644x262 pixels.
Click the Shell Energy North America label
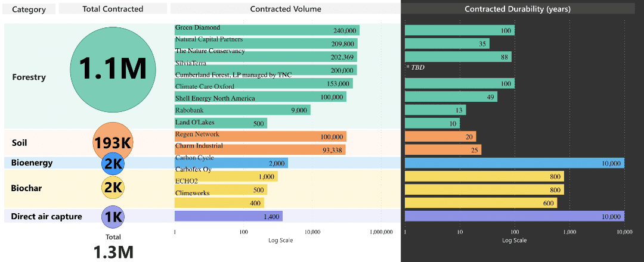[215, 98]
